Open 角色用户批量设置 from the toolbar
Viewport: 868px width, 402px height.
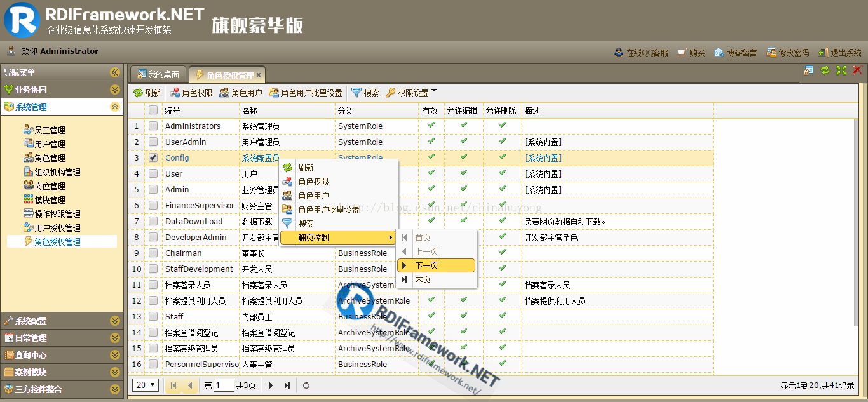click(305, 93)
